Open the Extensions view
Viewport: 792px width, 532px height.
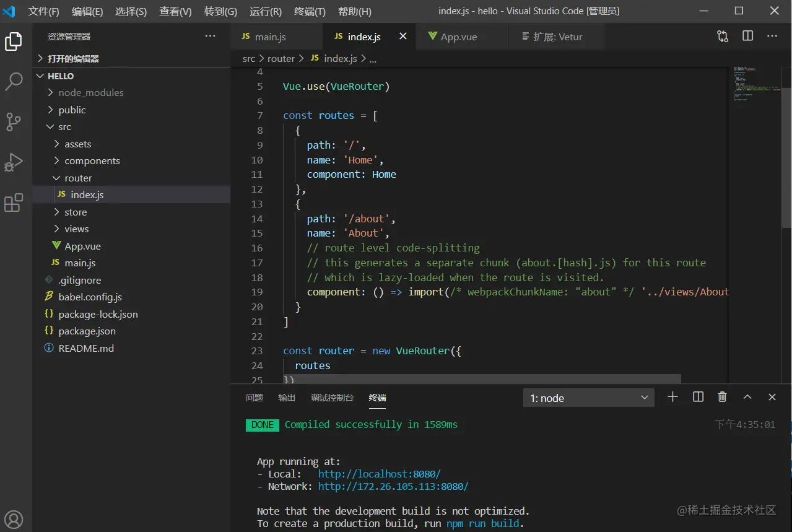point(14,203)
